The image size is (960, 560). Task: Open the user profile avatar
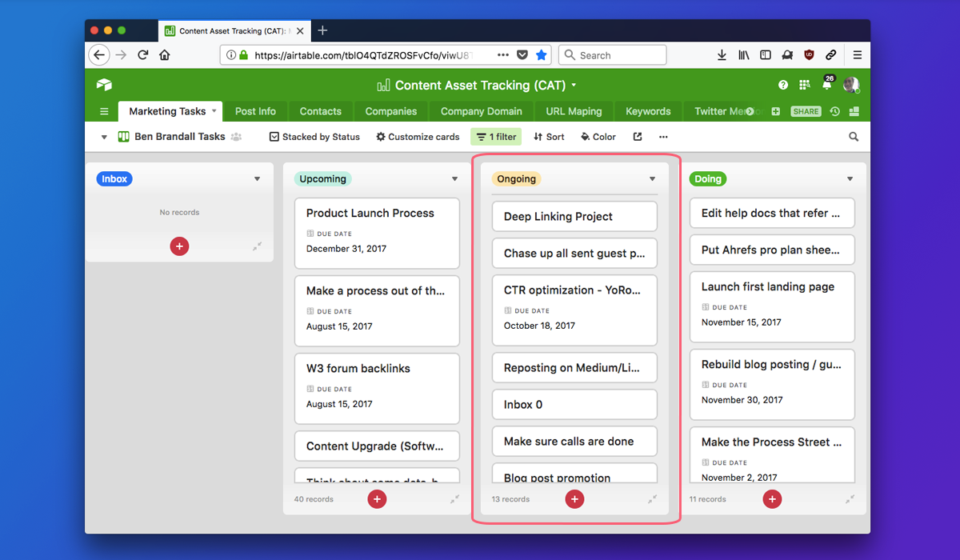point(851,85)
